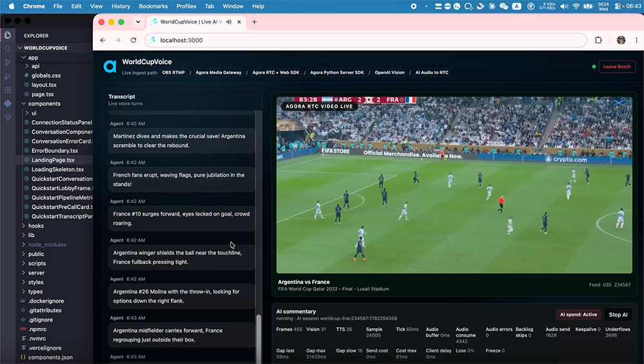Open Extensions view in VS Code sidebar
644x364 pixels.
[x=7, y=90]
